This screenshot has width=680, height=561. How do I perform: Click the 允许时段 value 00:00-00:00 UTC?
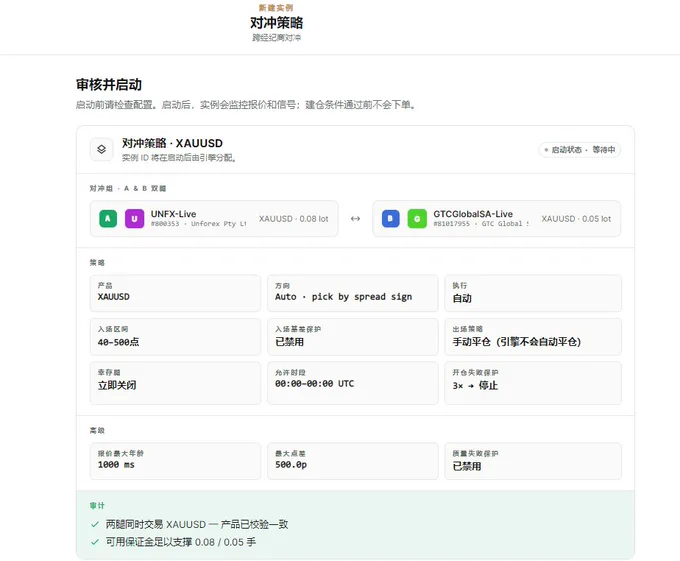tap(314, 384)
